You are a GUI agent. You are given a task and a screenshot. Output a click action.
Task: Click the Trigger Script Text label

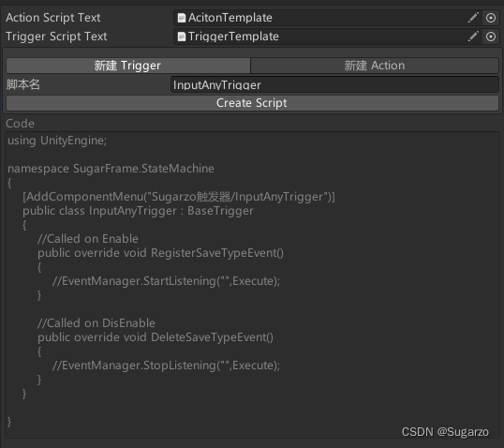point(56,37)
